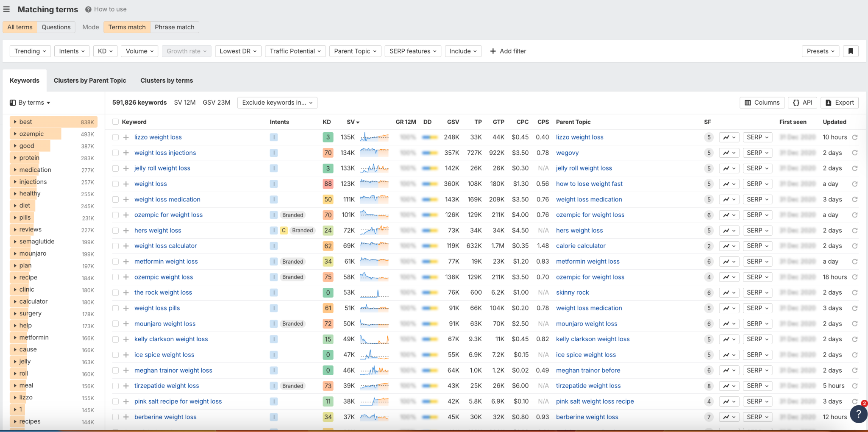Select the Phrase match mode
Viewport: 868px width, 432px height.
click(x=174, y=27)
